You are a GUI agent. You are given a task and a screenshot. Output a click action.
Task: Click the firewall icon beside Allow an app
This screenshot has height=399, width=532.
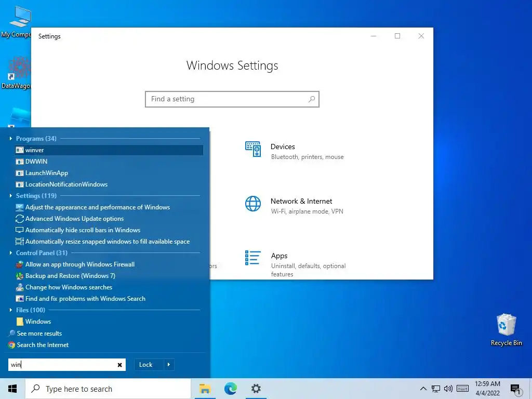20,264
